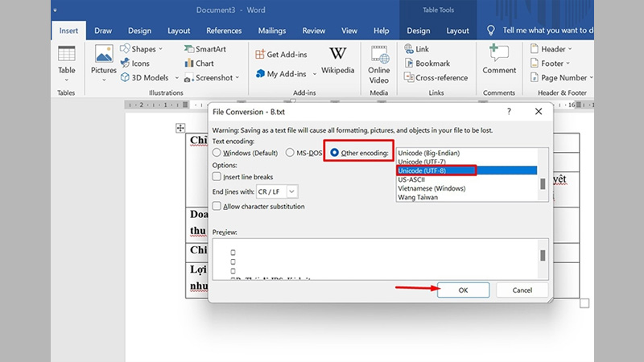644x362 pixels.
Task: Open the View tab
Action: [349, 31]
